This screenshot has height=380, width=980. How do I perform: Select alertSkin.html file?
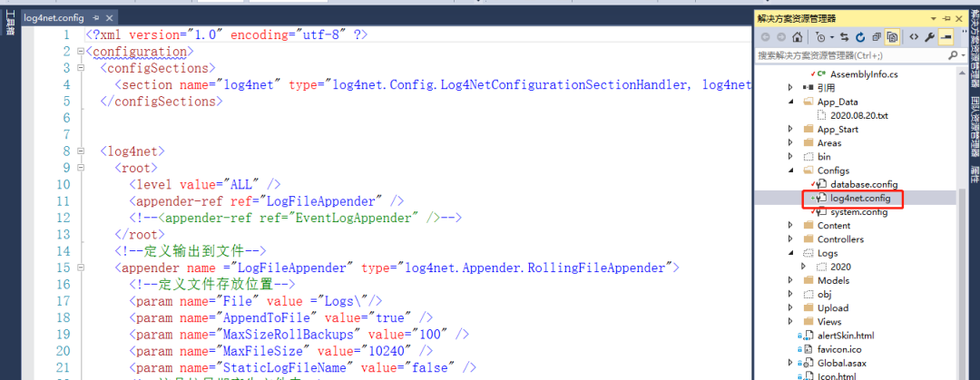point(845,336)
